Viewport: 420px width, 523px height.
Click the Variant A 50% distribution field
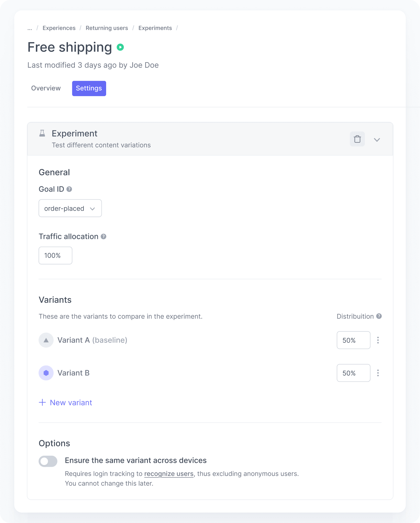[353, 340]
